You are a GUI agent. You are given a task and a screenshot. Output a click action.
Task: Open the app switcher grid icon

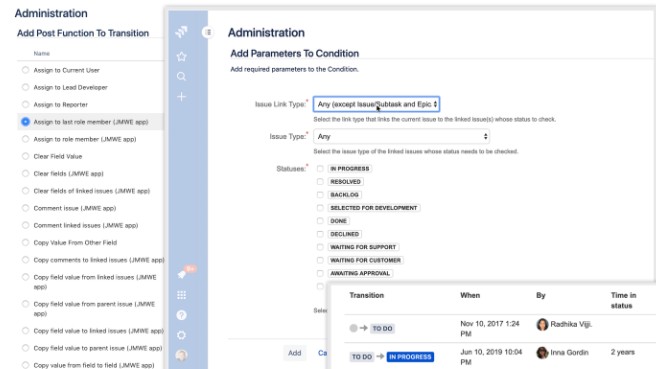point(181,295)
